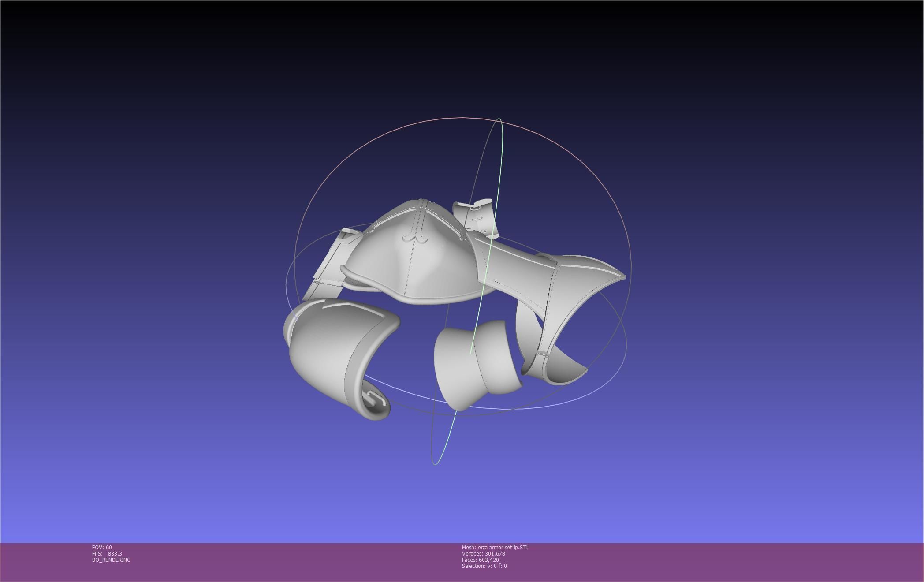
Task: Click the Selection v: 0 f: 0 text
Action: (x=484, y=566)
